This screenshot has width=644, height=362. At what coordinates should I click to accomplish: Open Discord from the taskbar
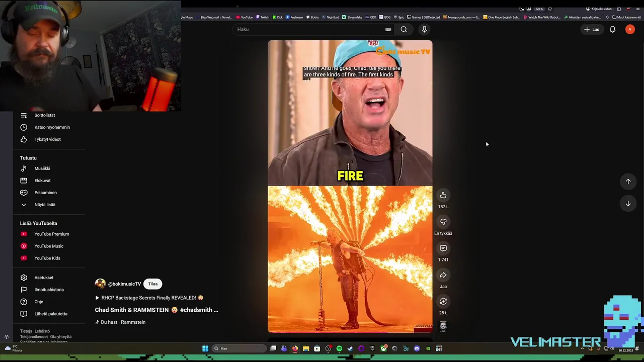pos(417,348)
